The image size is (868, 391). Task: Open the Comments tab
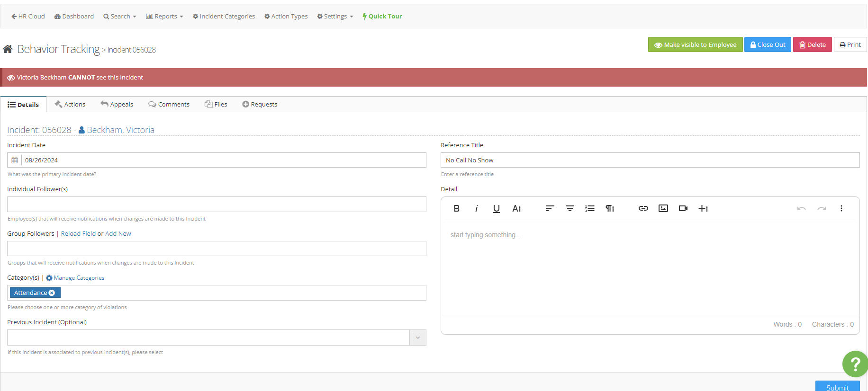coord(169,104)
